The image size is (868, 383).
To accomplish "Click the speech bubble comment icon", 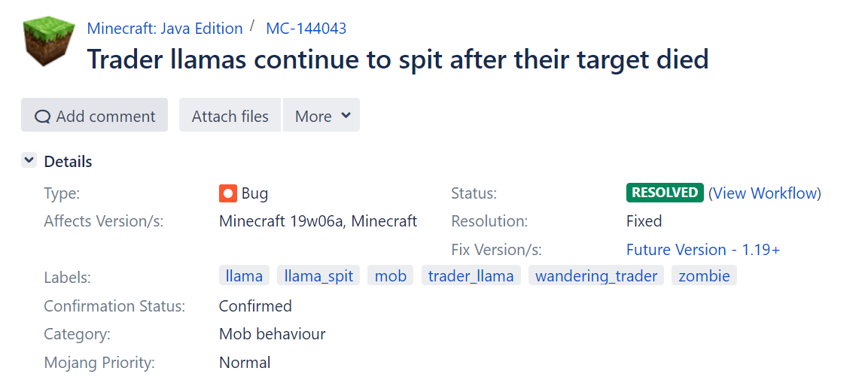I will coord(43,117).
